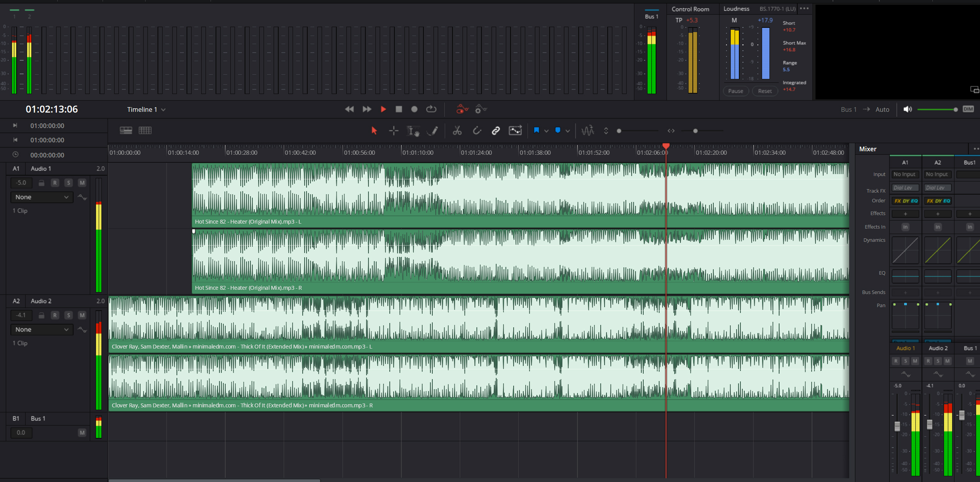
Task: Mute the Audio 1 track
Action: [82, 183]
